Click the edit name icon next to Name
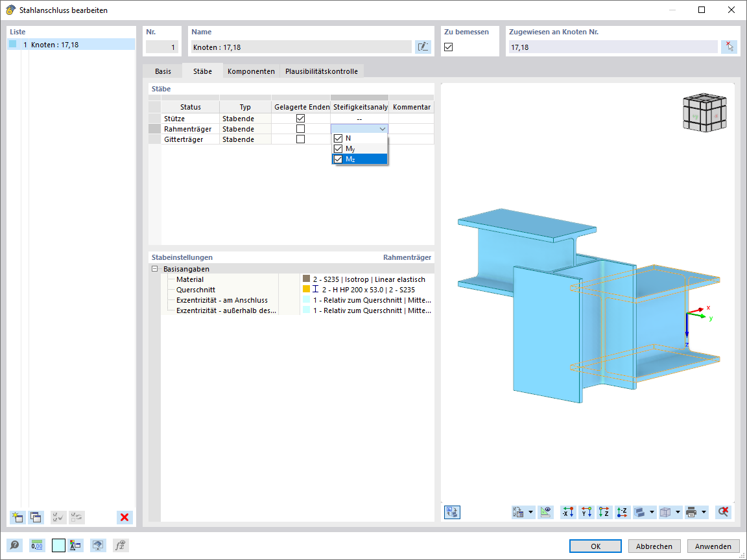Viewport: 747px width, 560px height. pos(423,47)
